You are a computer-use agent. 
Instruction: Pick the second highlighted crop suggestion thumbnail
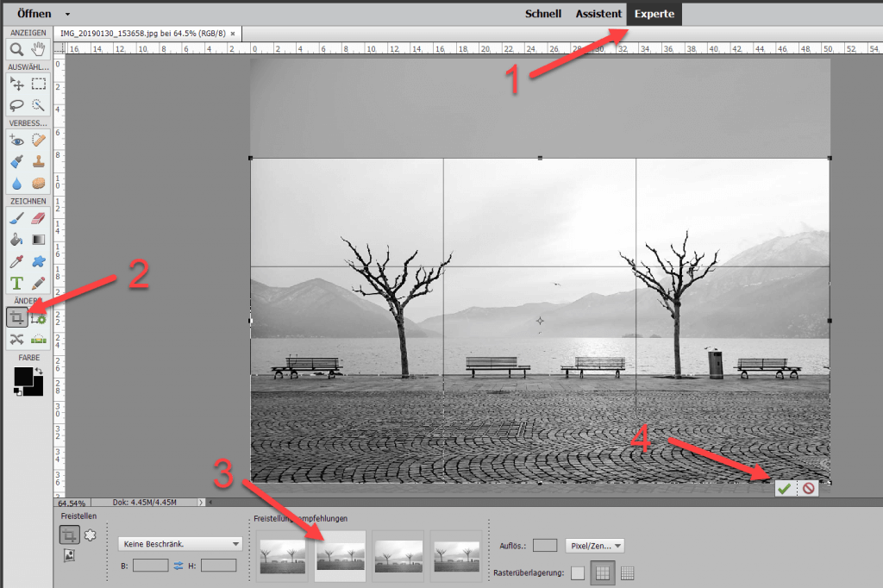tap(340, 556)
